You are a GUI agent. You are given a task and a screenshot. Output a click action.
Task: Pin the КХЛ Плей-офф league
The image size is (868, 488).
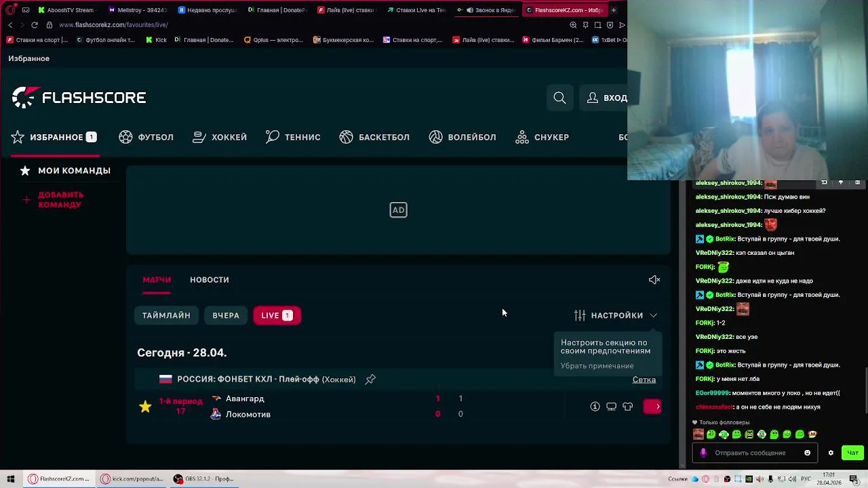pos(370,380)
